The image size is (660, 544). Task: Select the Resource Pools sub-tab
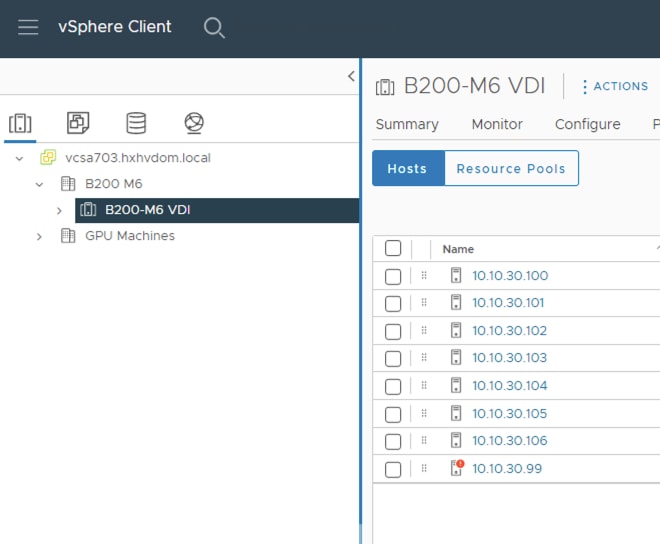511,168
